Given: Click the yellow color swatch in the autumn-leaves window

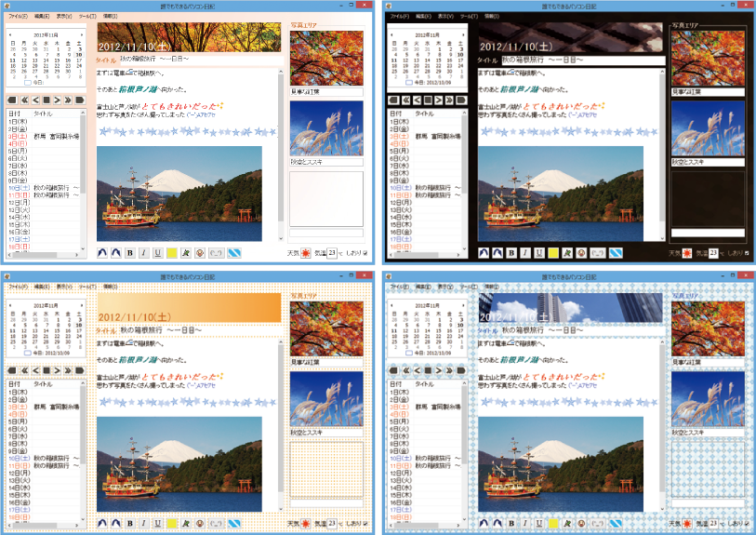Looking at the screenshot, I should pos(173,252).
